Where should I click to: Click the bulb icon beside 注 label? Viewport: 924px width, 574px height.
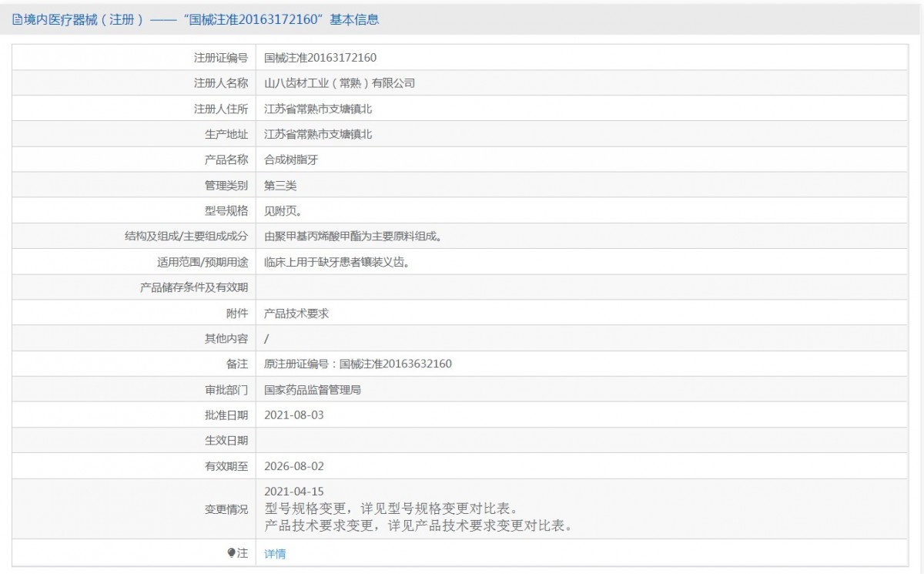click(231, 552)
